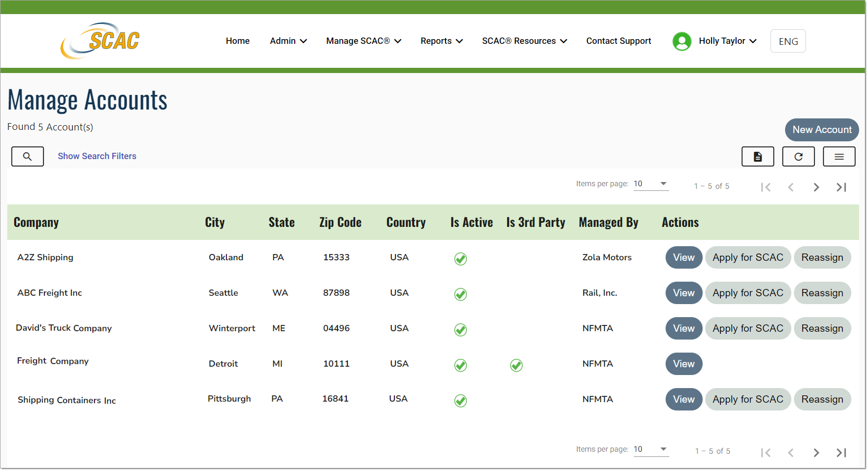Click the next-page arrow control
Screen dimensions: 868x471
point(816,187)
